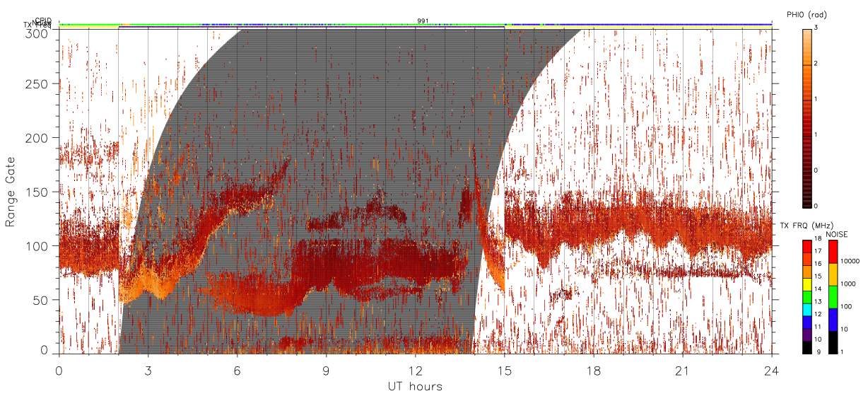Screen dimensions: 868x401
Task: Click y-axis tick label 200
Action: (38, 138)
